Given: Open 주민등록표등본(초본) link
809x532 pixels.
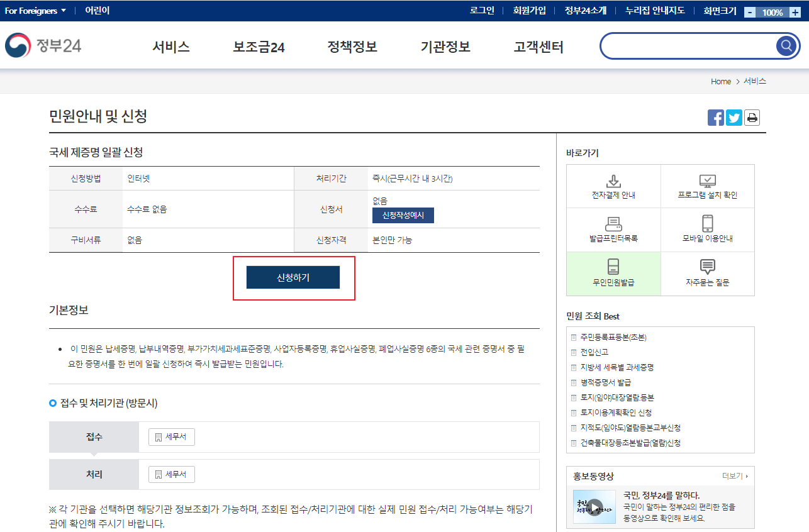Looking at the screenshot, I should [x=613, y=337].
